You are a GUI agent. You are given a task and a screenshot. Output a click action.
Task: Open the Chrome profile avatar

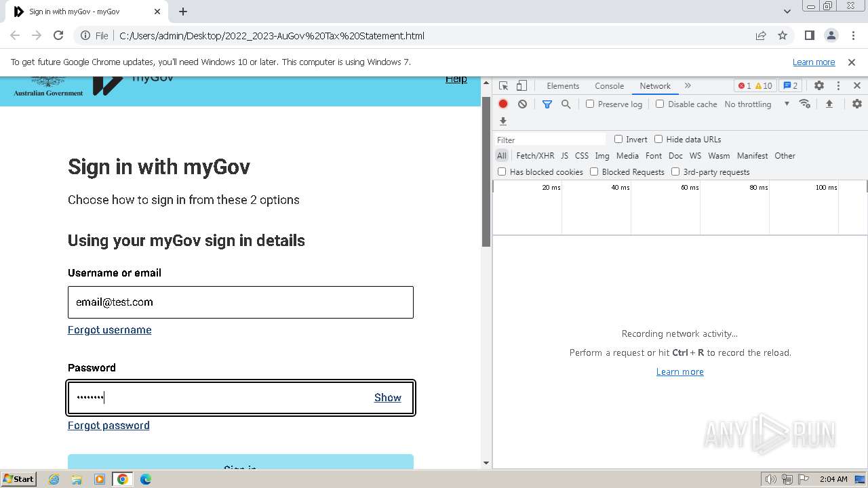click(x=831, y=35)
